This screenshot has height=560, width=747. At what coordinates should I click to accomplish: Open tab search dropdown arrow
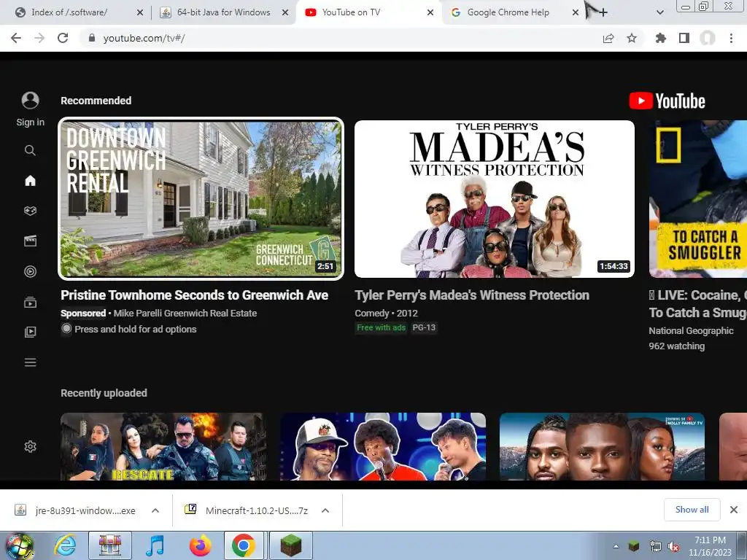click(659, 12)
